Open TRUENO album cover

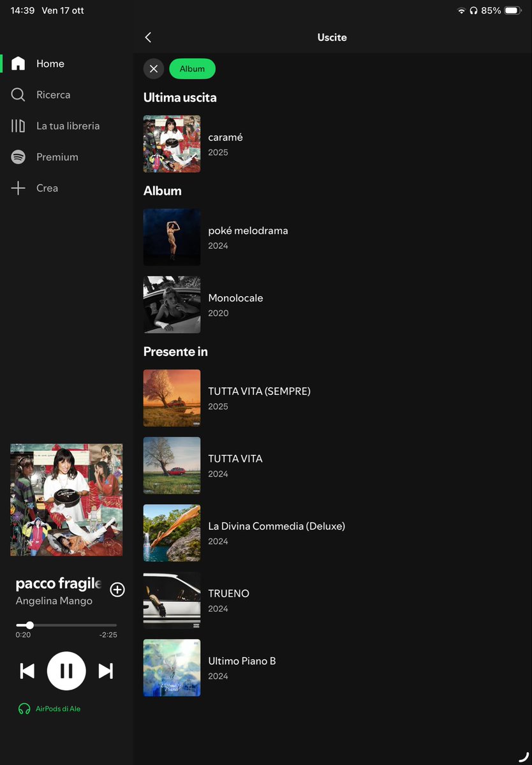point(172,600)
